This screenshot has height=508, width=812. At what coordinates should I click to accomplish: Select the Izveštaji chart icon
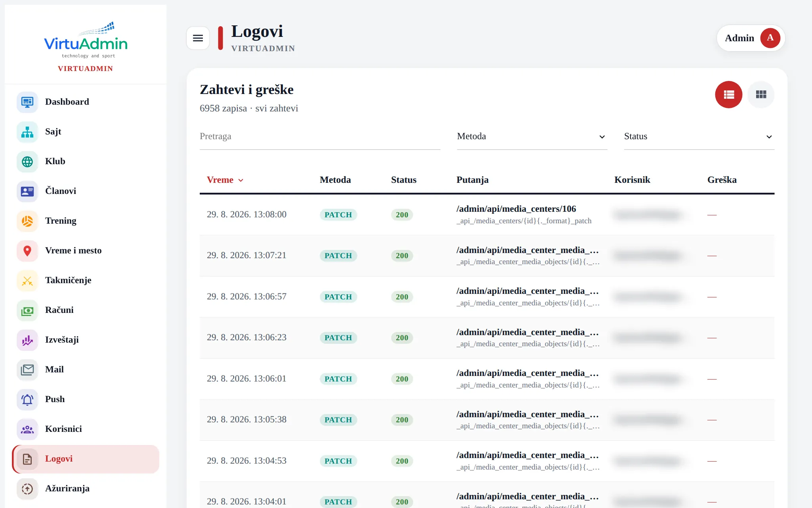pos(27,340)
